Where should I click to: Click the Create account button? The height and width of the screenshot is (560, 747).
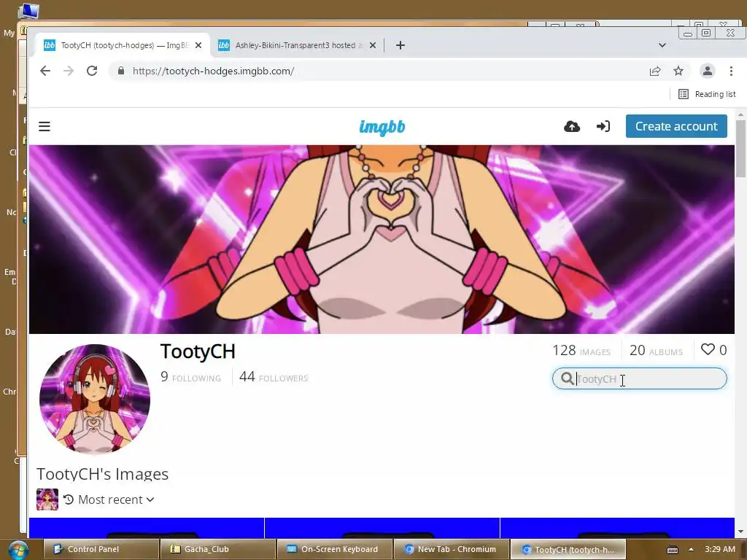click(x=676, y=126)
